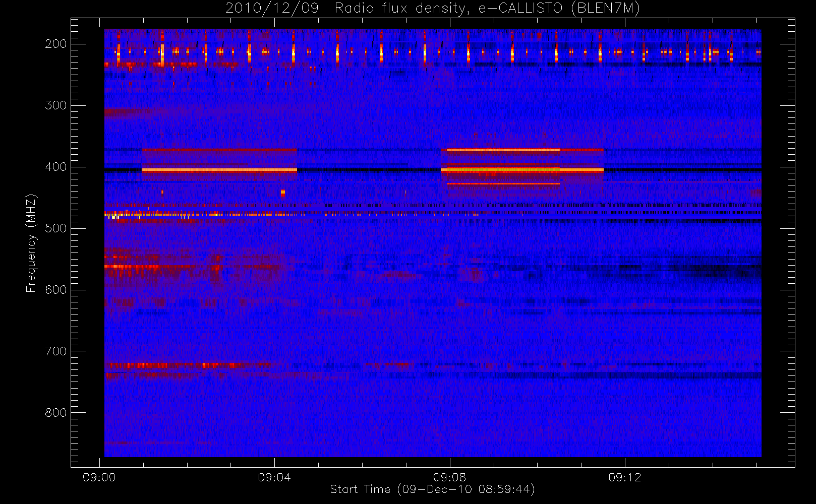Screen dimensions: 816x504
Task: Click the 200 frequency tick label
Action: click(56, 44)
